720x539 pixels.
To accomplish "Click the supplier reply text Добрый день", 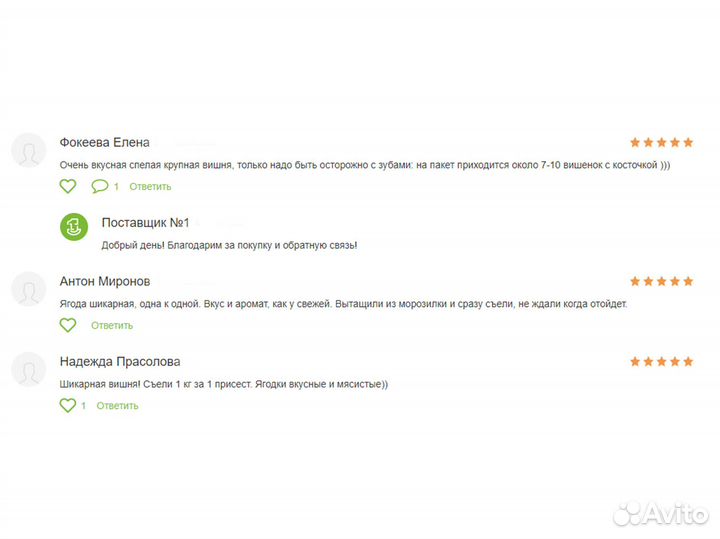I will 229,245.
